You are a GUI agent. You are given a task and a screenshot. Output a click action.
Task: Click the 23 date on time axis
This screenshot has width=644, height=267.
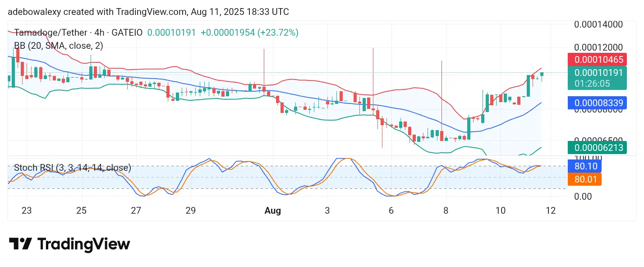click(27, 211)
